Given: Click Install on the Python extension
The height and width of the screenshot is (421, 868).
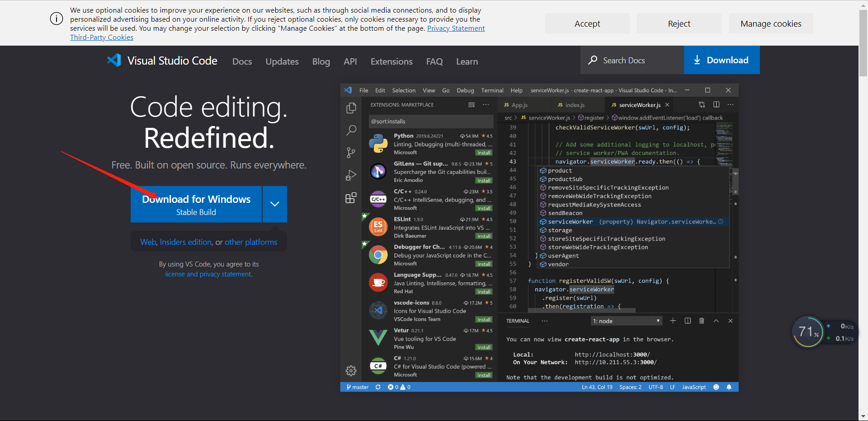Looking at the screenshot, I should click(484, 153).
